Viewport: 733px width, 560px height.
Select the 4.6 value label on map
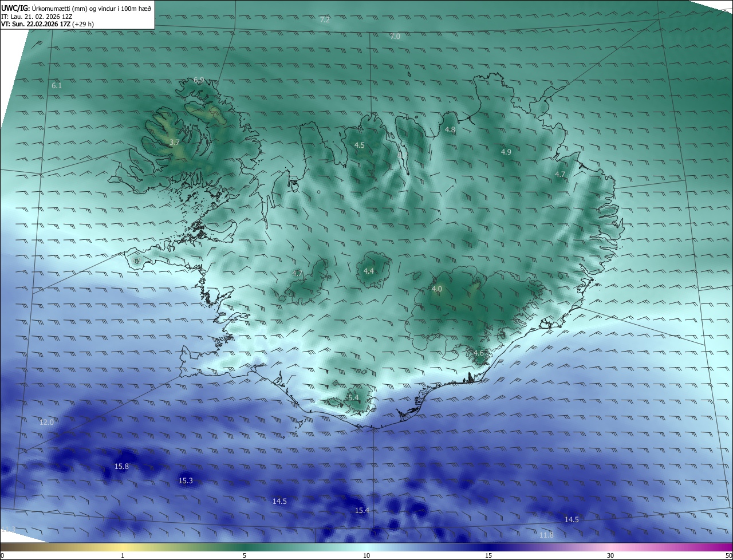pyautogui.click(x=479, y=353)
